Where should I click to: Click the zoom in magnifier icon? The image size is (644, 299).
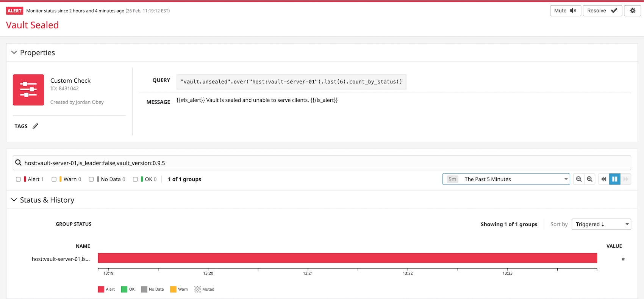[589, 179]
